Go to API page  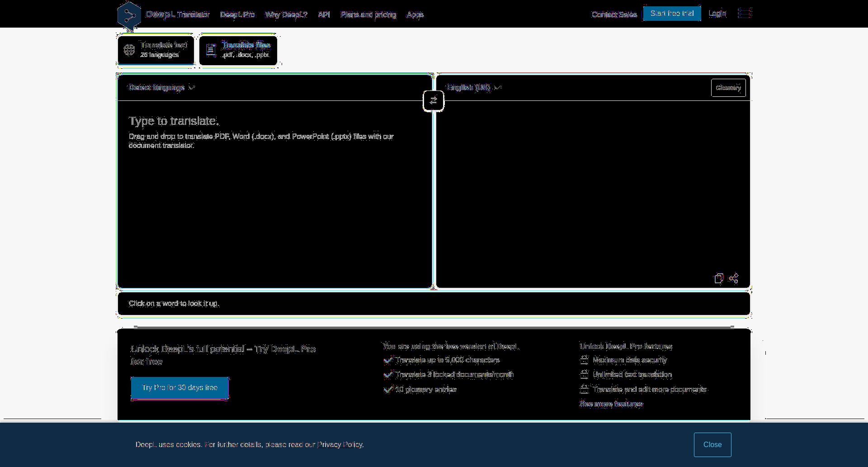(x=324, y=14)
